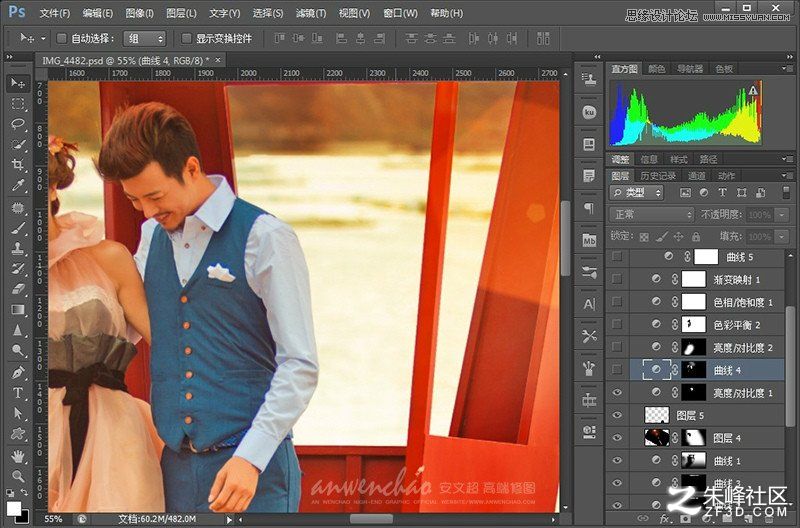The width and height of the screenshot is (800, 528).
Task: Open the Character panel icon
Action: coord(589,305)
